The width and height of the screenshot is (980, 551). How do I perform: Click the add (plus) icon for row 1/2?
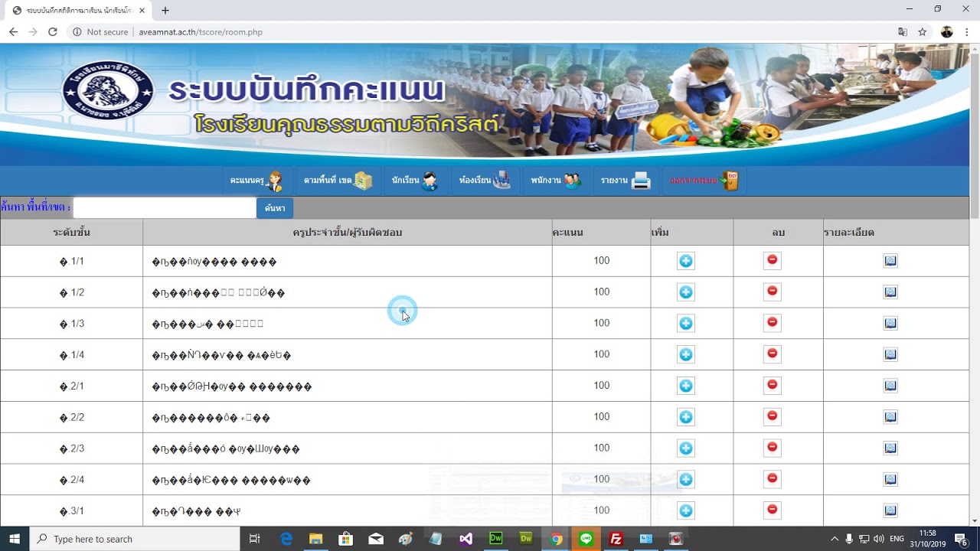coord(686,292)
